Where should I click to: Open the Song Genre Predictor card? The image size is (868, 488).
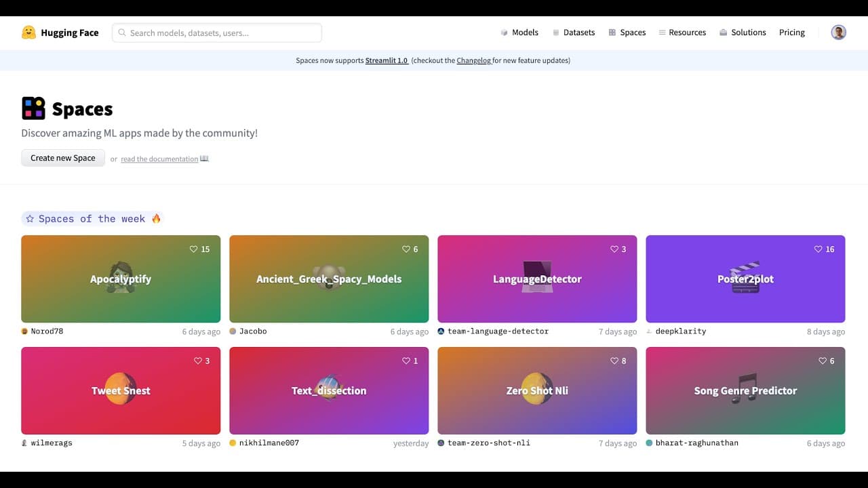tap(745, 391)
